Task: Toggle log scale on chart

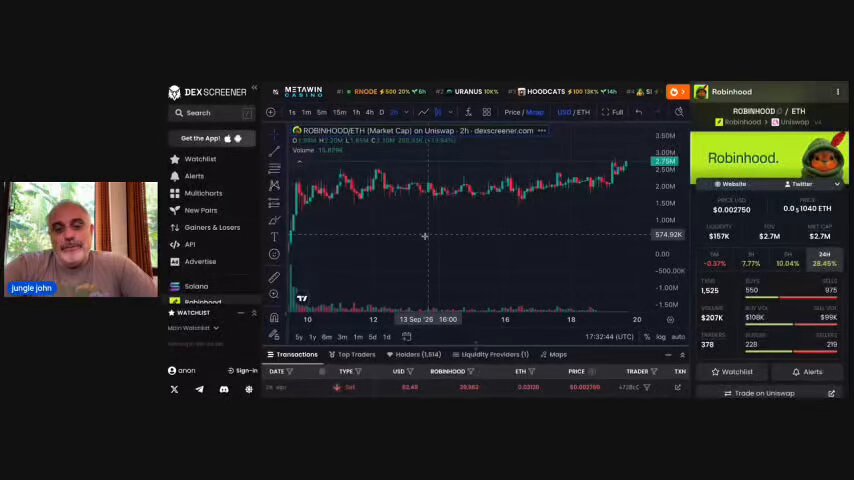Action: coord(661,337)
